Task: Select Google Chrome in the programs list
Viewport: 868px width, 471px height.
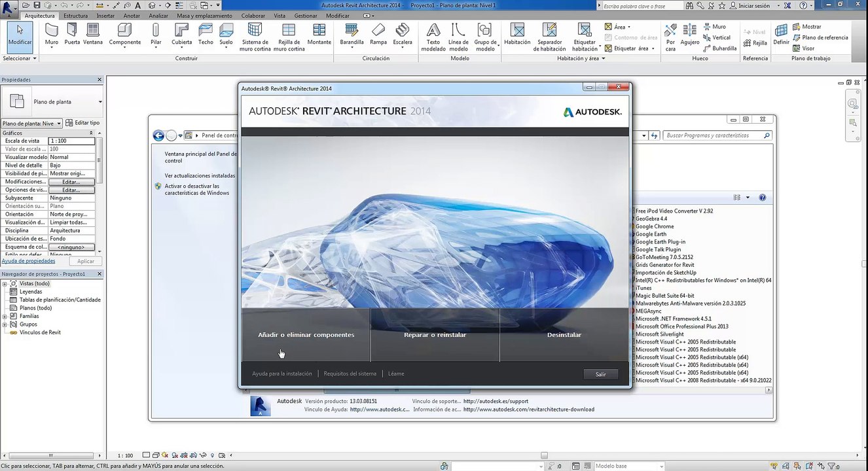Action: tap(655, 226)
